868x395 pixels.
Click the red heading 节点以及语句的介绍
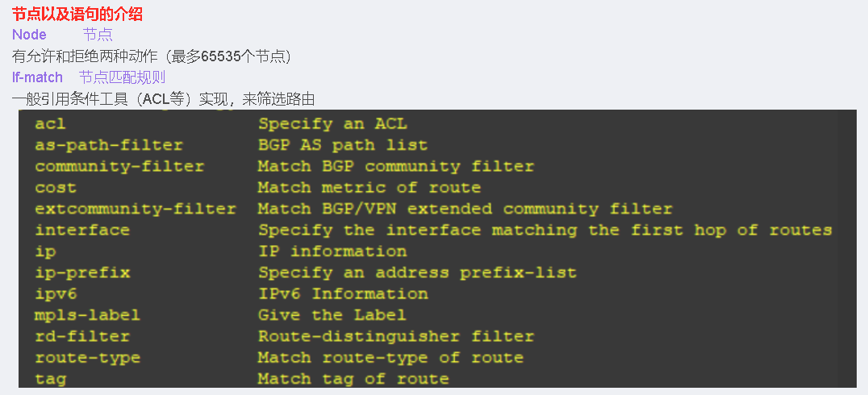[x=77, y=14]
